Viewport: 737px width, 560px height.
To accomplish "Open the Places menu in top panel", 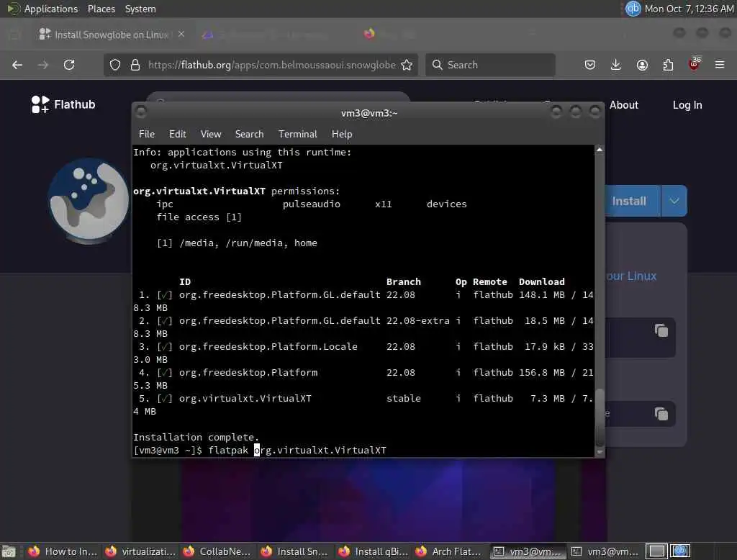I will tap(101, 9).
